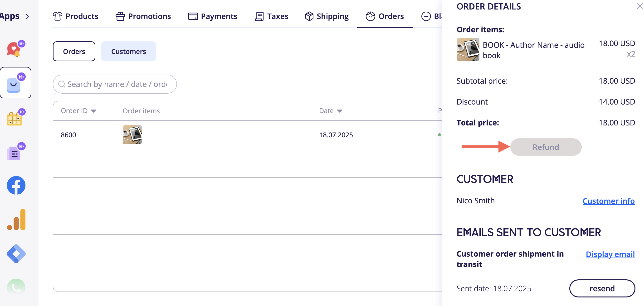644x306 pixels.
Task: Focus the search by name/date/order field
Action: pos(115,84)
